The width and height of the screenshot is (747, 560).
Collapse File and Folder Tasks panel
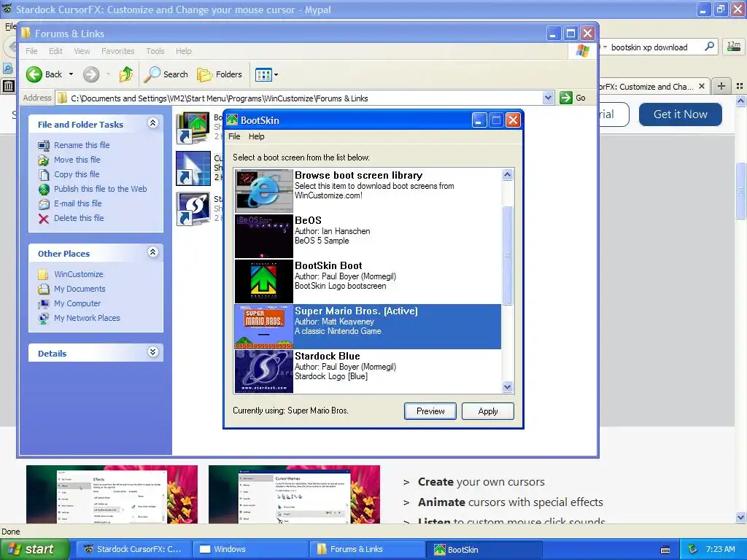click(x=152, y=123)
